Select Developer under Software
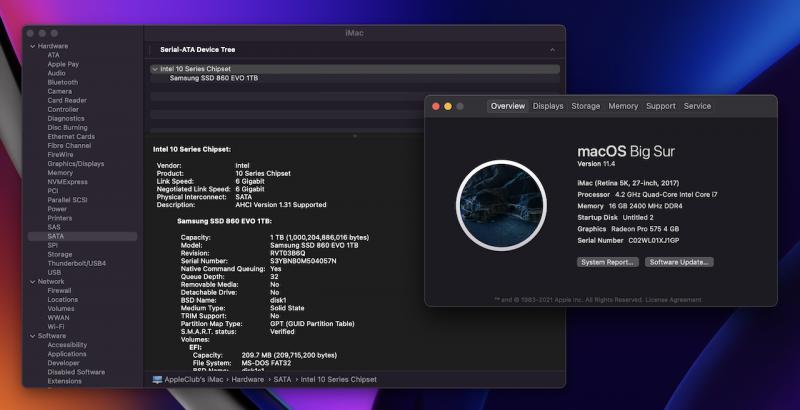This screenshot has height=410, width=800. tap(63, 363)
